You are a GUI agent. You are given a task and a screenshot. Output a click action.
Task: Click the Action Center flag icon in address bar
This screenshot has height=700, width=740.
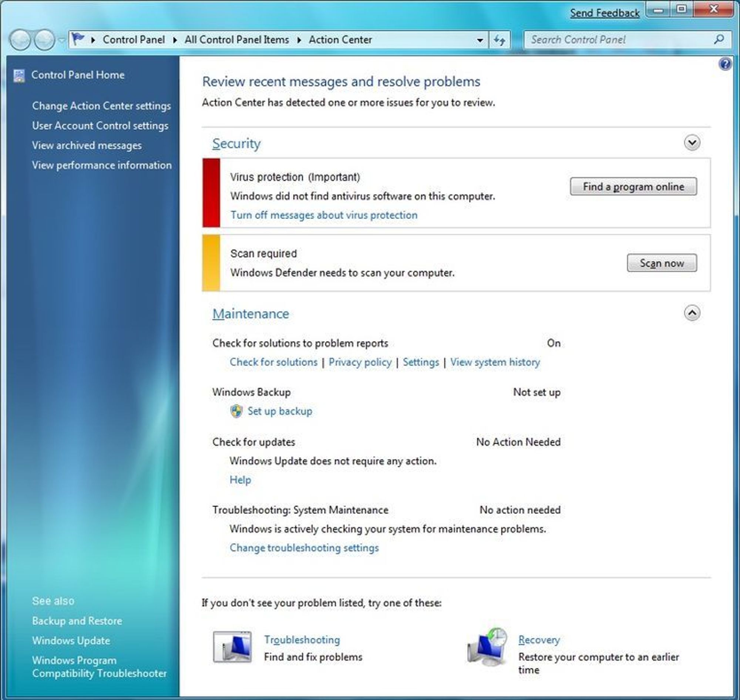78,39
